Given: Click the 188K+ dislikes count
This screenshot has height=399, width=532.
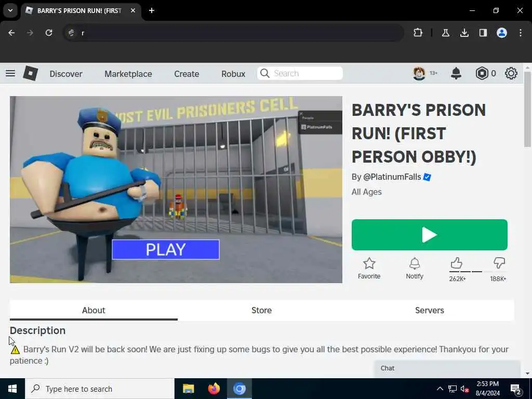Looking at the screenshot, I should (x=498, y=279).
